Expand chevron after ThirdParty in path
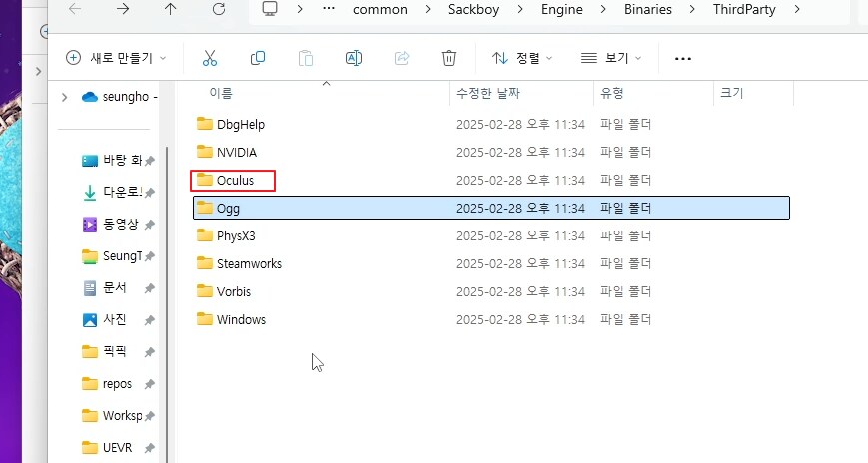The height and width of the screenshot is (463, 868). click(797, 9)
